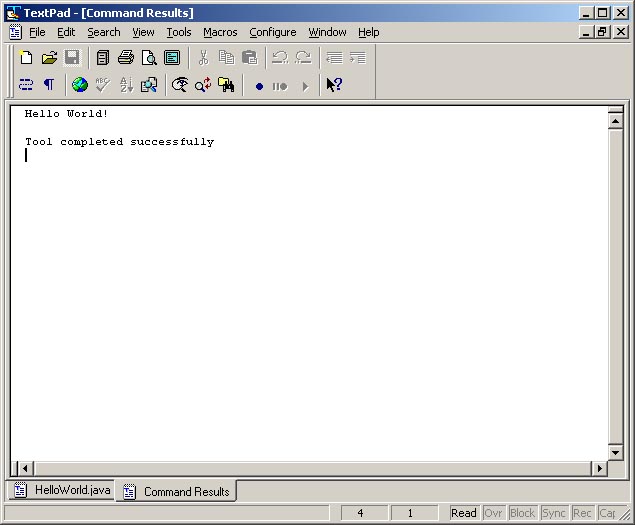Launch the web browser globe icon
635x525 pixels.
[x=80, y=86]
